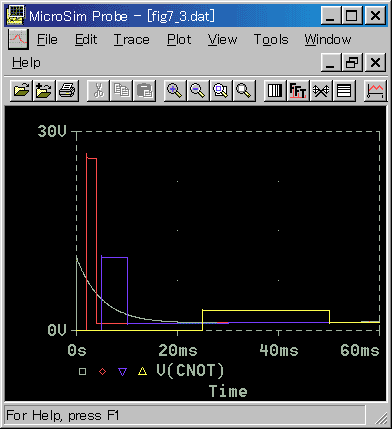Click the text label list icon

point(344,90)
